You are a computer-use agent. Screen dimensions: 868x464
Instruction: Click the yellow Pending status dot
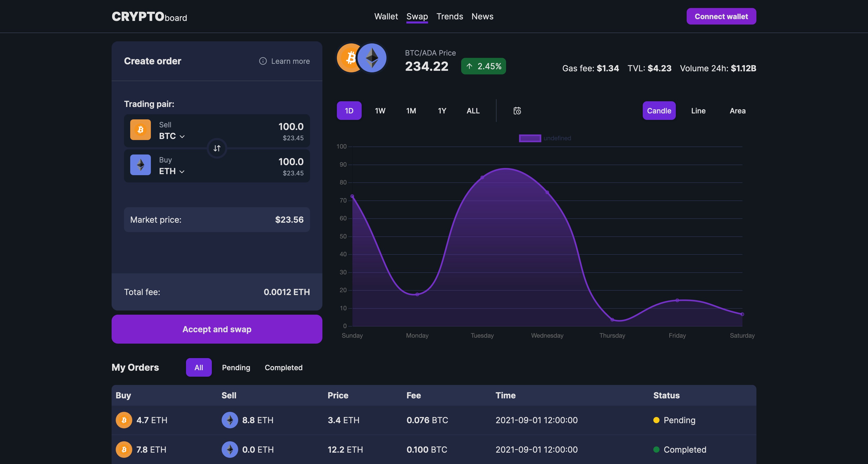tap(656, 420)
